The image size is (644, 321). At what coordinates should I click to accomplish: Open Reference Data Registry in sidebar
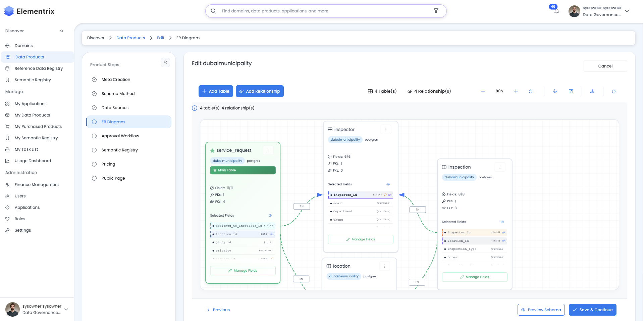(39, 68)
